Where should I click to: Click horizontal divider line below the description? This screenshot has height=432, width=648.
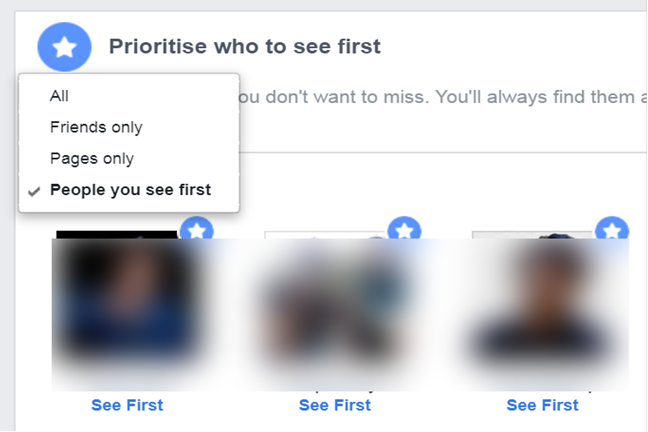(440, 152)
